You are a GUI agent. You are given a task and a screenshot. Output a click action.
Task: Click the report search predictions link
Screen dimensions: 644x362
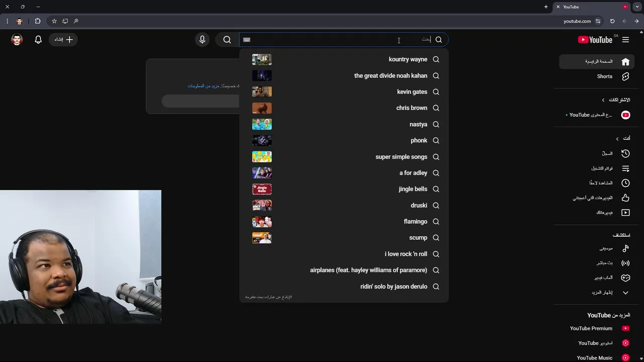(268, 297)
